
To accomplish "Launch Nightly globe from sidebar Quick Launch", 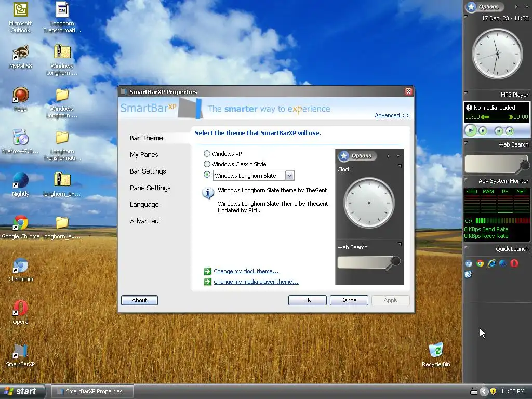I will [x=503, y=263].
